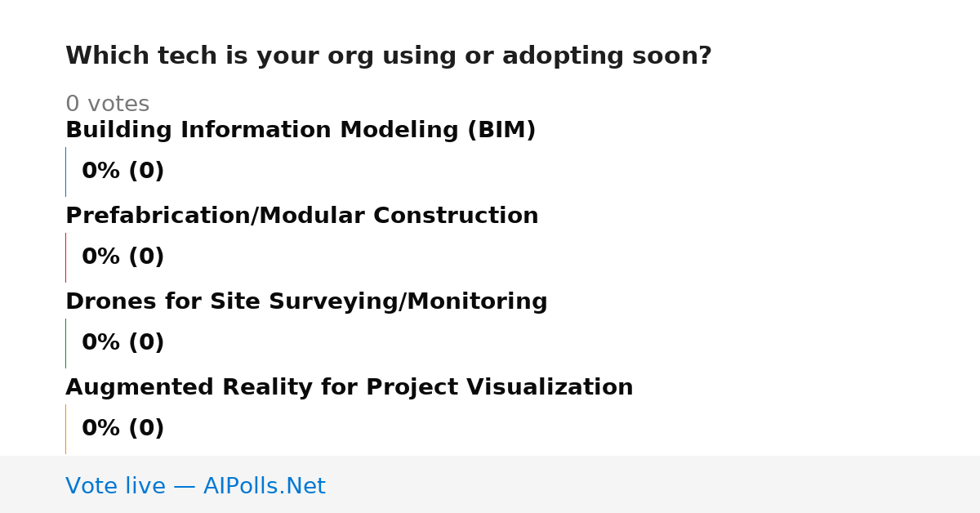Click the 0 votes counter text
The width and height of the screenshot is (980, 513).
tap(108, 105)
